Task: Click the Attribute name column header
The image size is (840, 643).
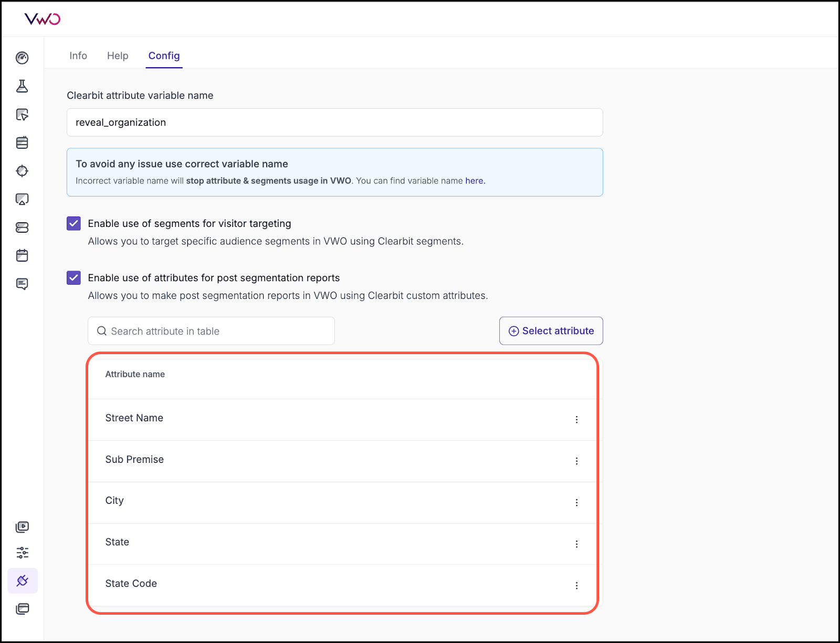Action: click(135, 374)
